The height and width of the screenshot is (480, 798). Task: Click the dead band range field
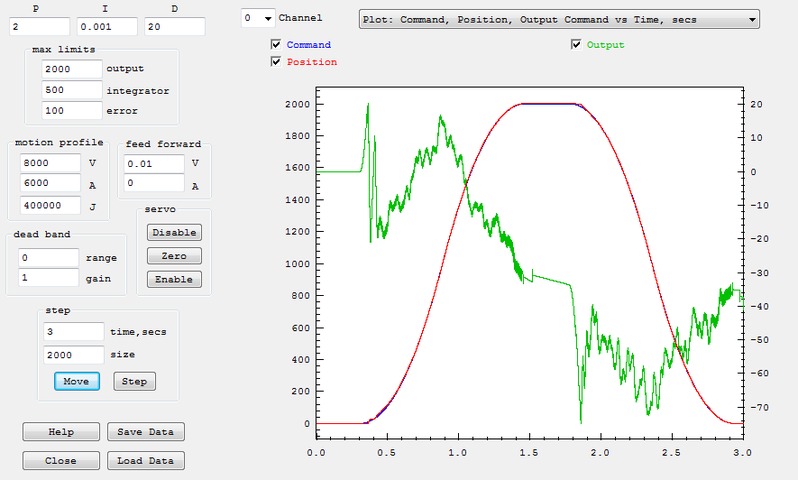(x=49, y=257)
